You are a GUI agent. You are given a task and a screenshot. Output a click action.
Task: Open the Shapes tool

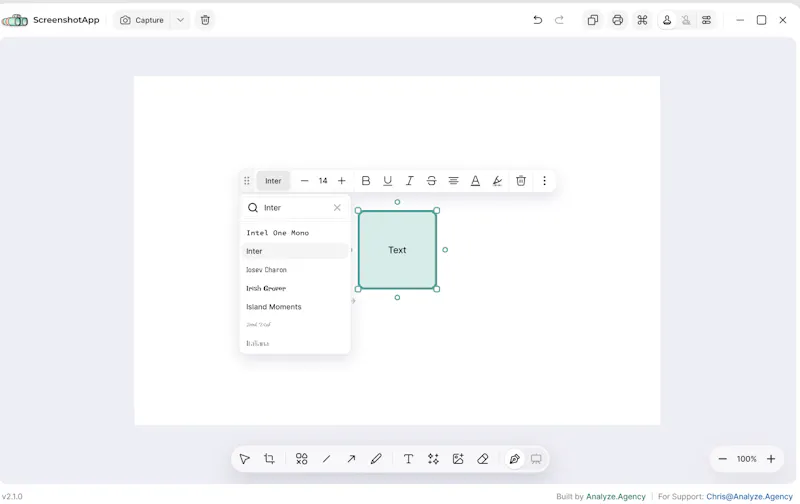[x=302, y=459]
